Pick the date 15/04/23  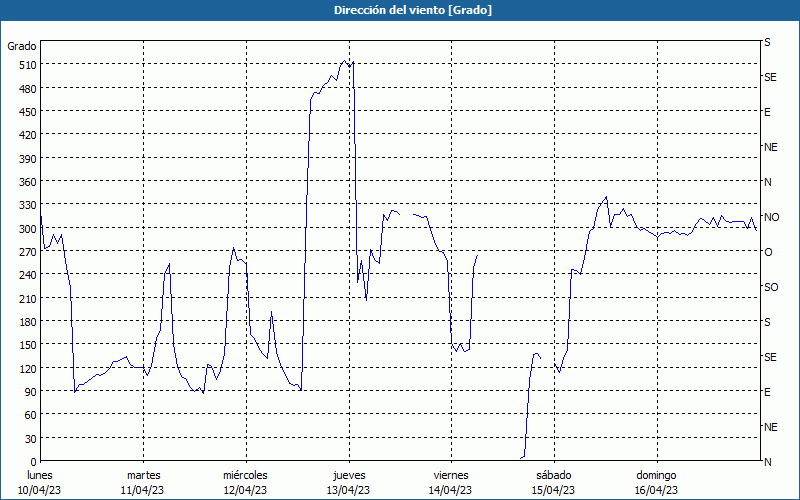(553, 490)
